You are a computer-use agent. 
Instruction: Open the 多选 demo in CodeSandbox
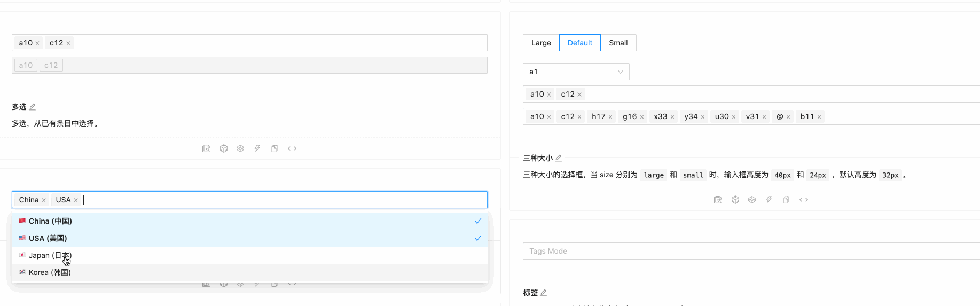coord(224,148)
